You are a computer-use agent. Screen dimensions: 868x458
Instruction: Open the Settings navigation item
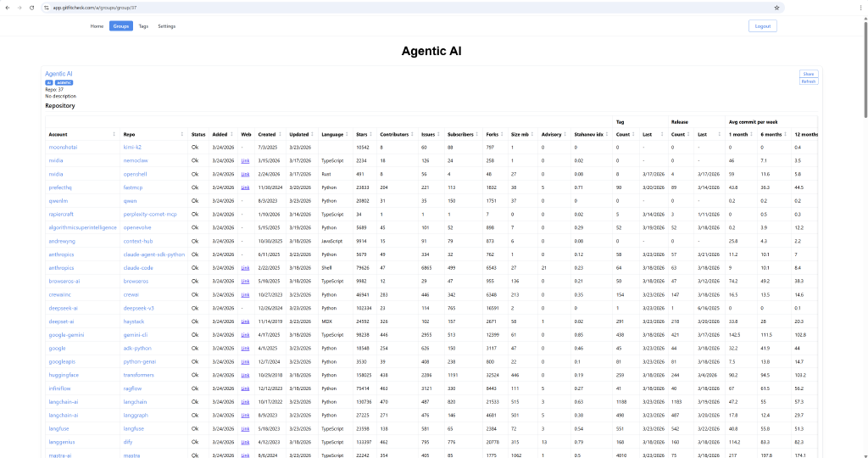coord(167,26)
